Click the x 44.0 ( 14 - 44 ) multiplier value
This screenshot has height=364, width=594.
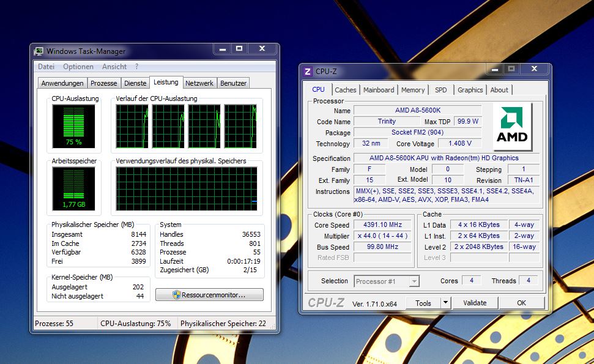click(382, 236)
